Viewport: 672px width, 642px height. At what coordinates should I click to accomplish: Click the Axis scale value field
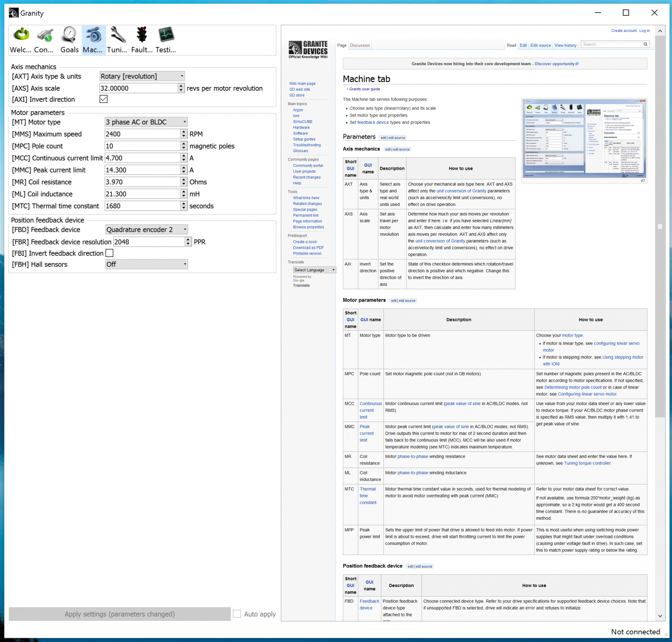pos(139,88)
